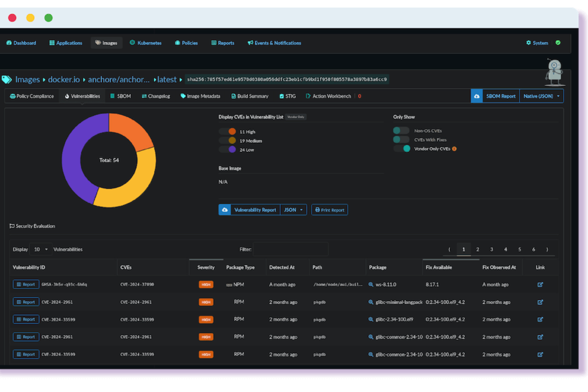
Task: Go to page 2 of vulnerabilities
Action: (x=478, y=249)
